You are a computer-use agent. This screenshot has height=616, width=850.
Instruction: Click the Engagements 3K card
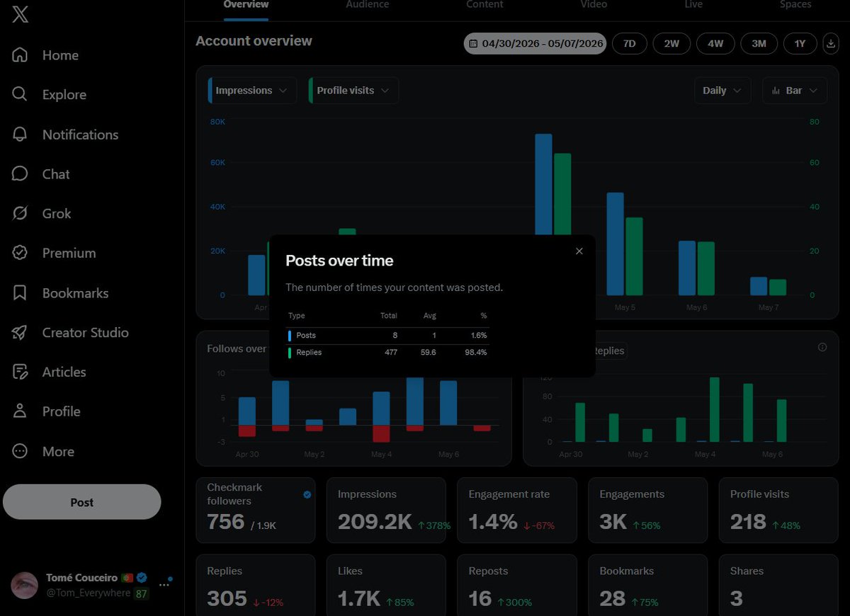pos(647,510)
